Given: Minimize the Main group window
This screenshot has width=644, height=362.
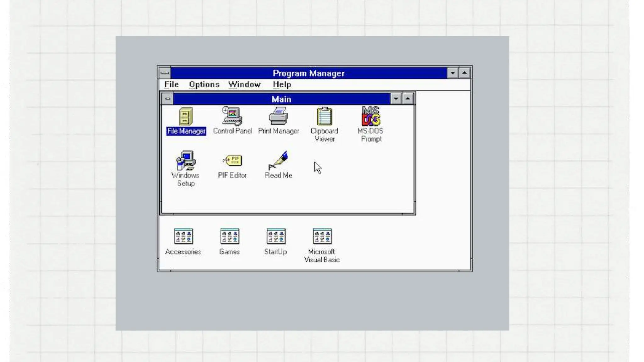Looking at the screenshot, I should [x=396, y=99].
